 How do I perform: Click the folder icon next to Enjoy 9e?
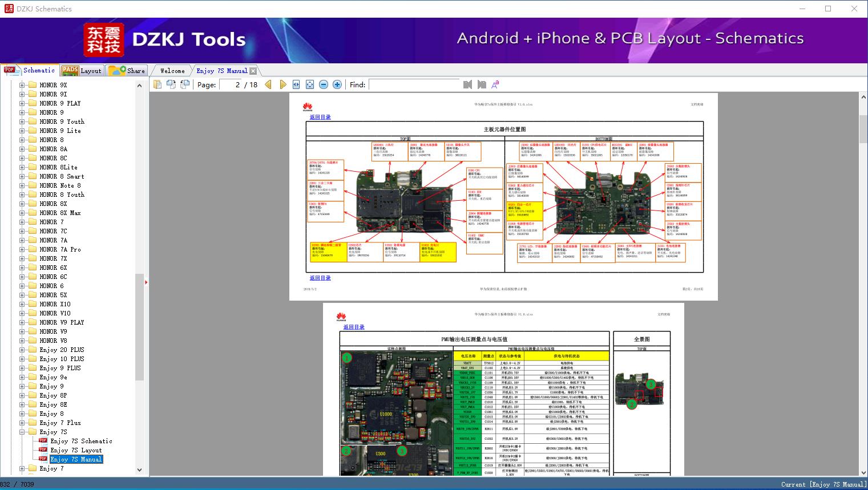[33, 377]
